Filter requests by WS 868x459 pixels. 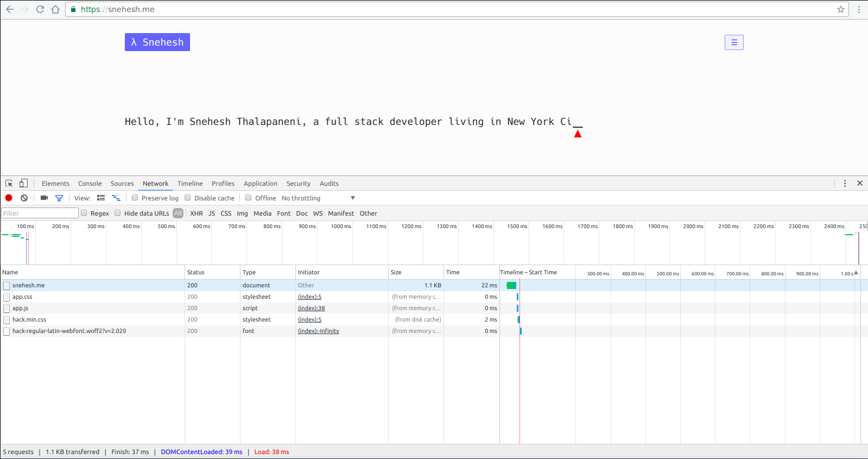tap(318, 213)
